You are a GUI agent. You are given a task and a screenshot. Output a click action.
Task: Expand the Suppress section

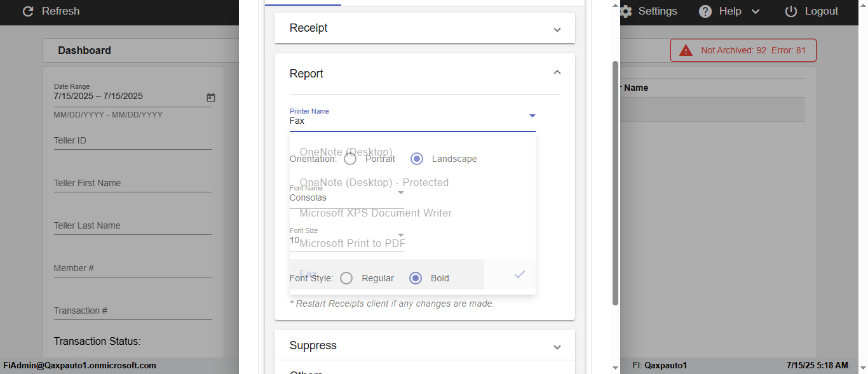[x=557, y=347]
